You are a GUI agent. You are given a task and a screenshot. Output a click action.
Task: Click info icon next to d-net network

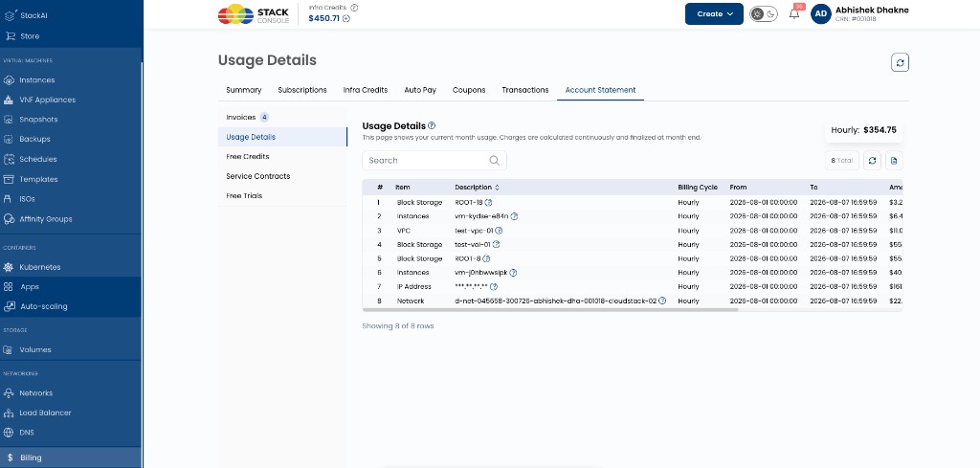click(x=662, y=301)
